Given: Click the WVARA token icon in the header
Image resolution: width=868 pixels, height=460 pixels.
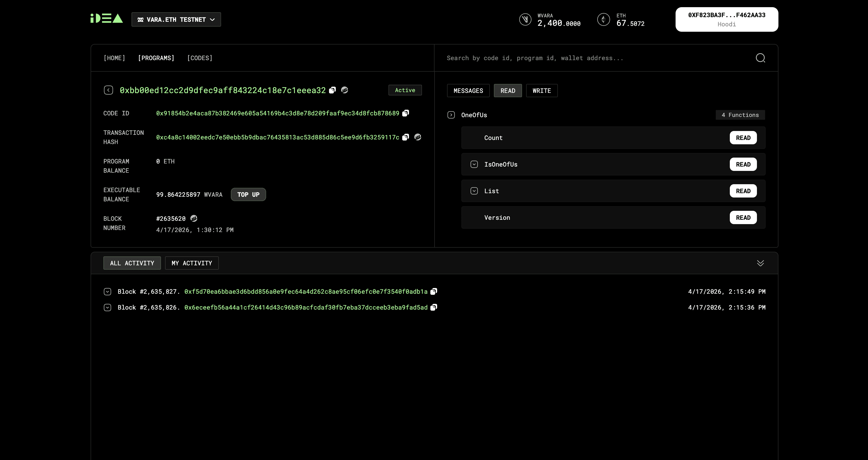Looking at the screenshot, I should click(x=525, y=19).
